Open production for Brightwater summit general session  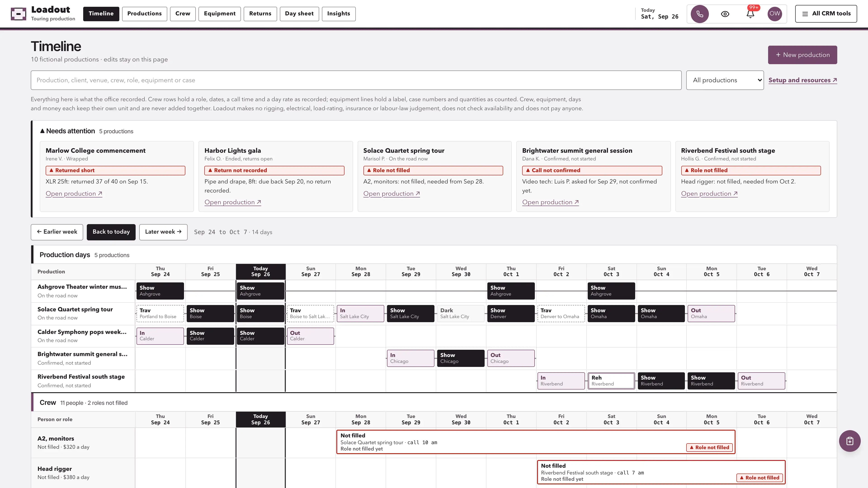(x=550, y=202)
